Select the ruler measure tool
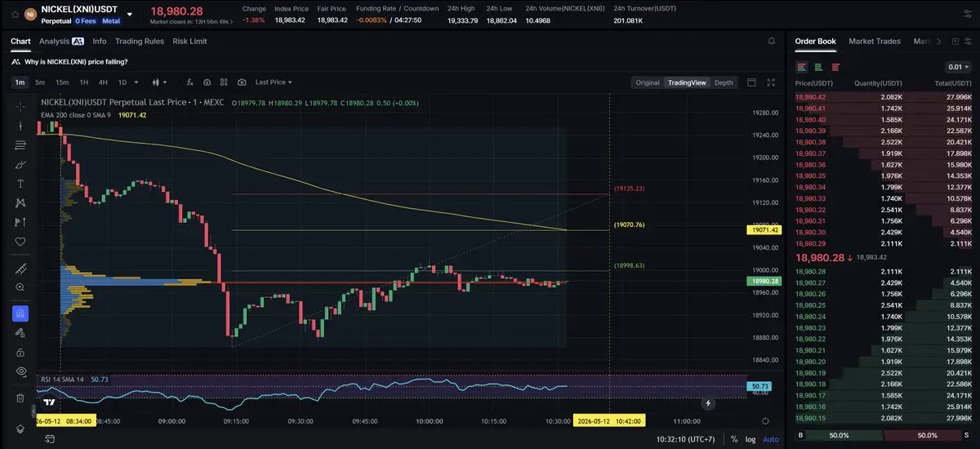 20,268
